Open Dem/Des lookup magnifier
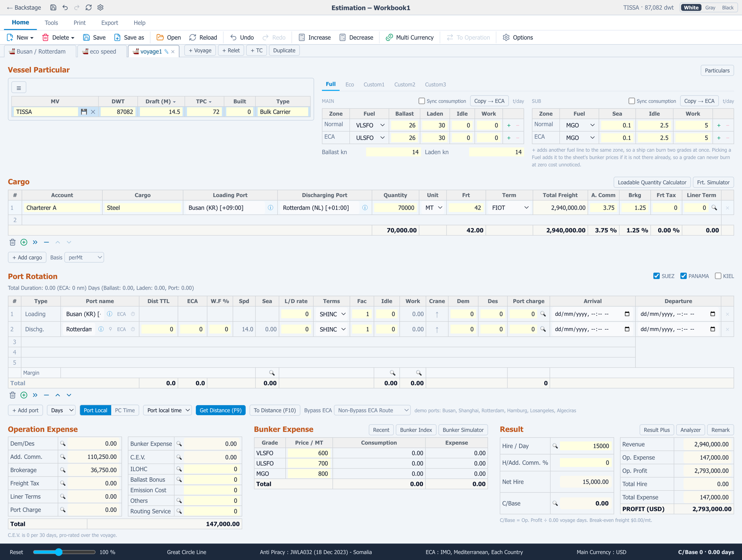Viewport: 742px width, 560px height. tap(63, 444)
